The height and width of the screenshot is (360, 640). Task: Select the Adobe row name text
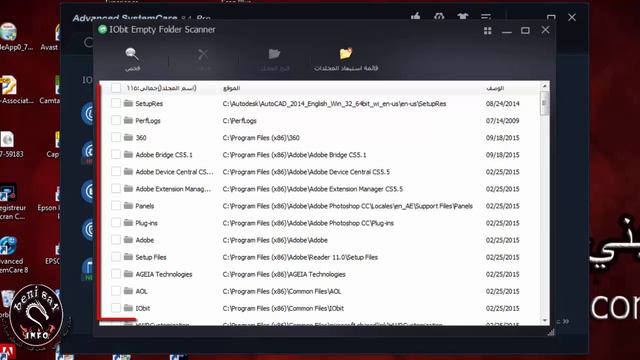pos(145,240)
